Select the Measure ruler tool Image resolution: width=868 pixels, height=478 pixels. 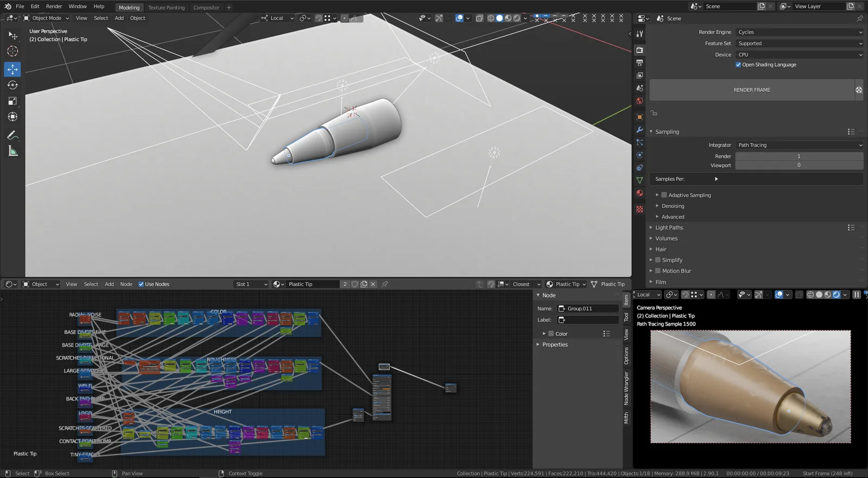click(12, 151)
